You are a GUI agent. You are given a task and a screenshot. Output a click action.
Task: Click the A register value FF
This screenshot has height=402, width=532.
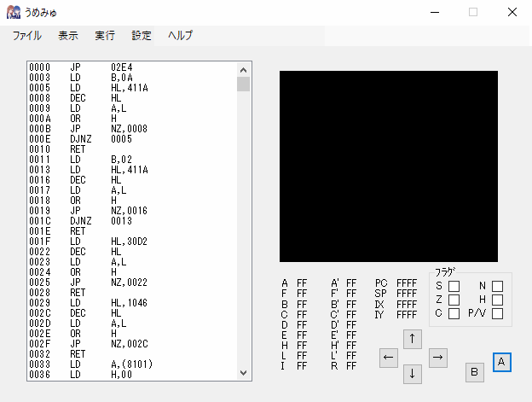(302, 283)
